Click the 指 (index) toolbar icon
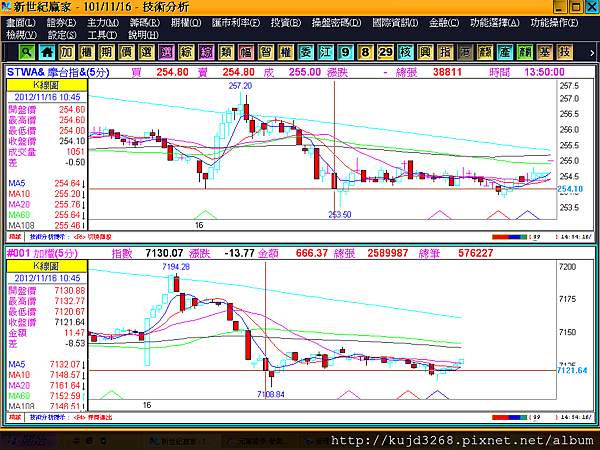 445,52
